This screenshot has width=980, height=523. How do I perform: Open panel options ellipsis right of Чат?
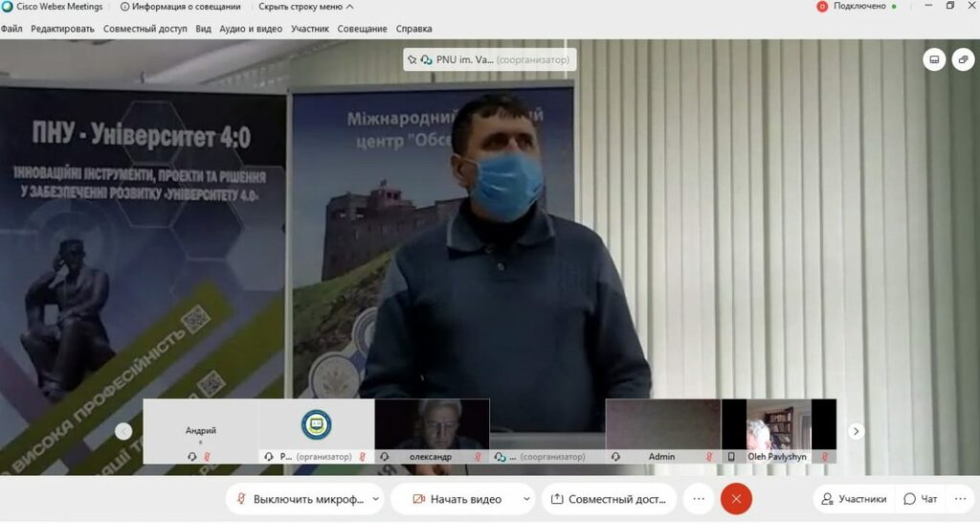(960, 499)
